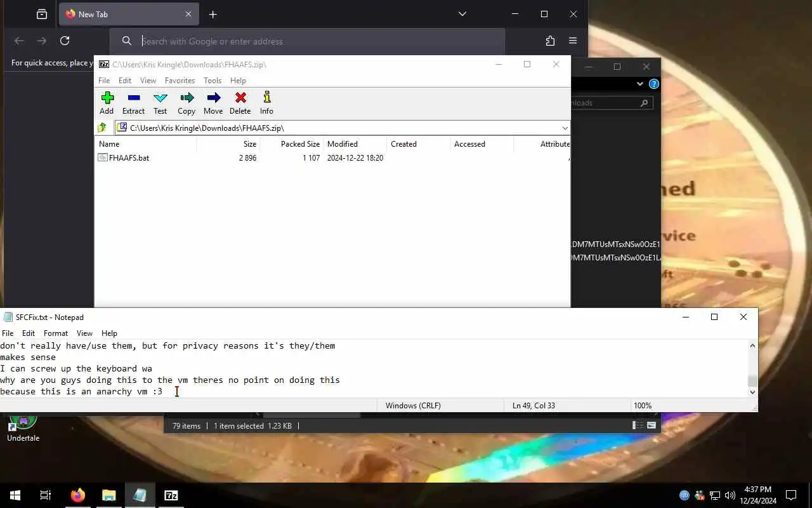This screenshot has width=812, height=508.
Task: Sort 7-Zip list by Packed Size column
Action: pos(292,144)
